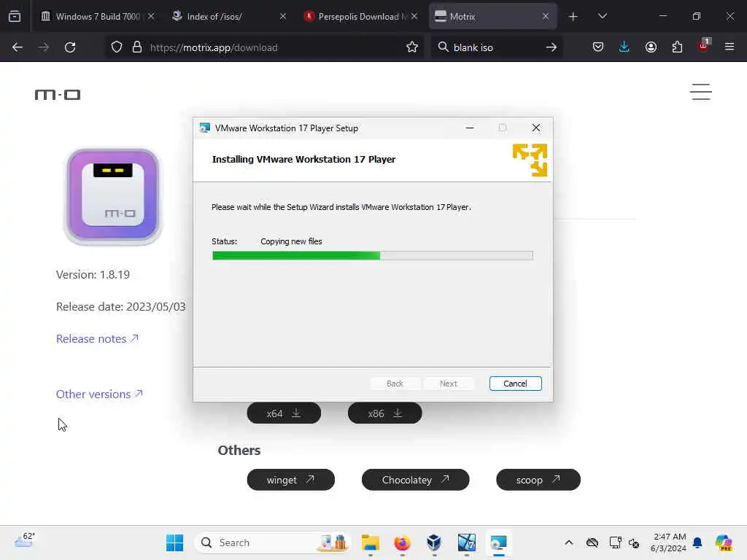Download the x86 Windows build
Screen dimensions: 747x560
coord(385,413)
